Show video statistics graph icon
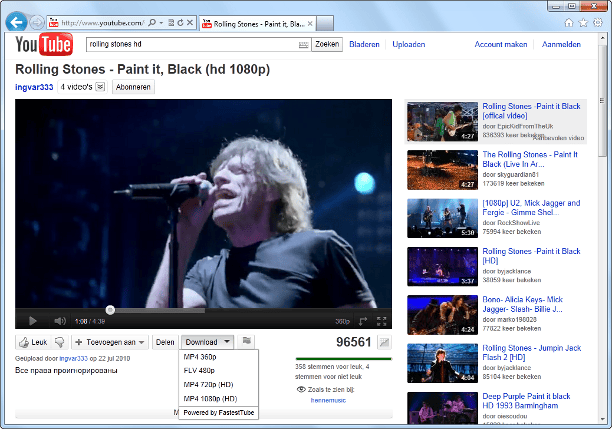The image size is (612, 429). point(384,342)
